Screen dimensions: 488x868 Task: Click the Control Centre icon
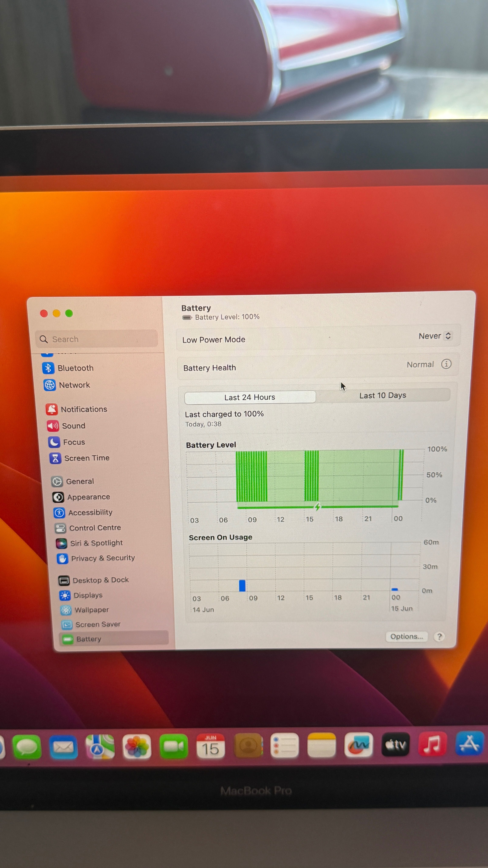tap(60, 528)
